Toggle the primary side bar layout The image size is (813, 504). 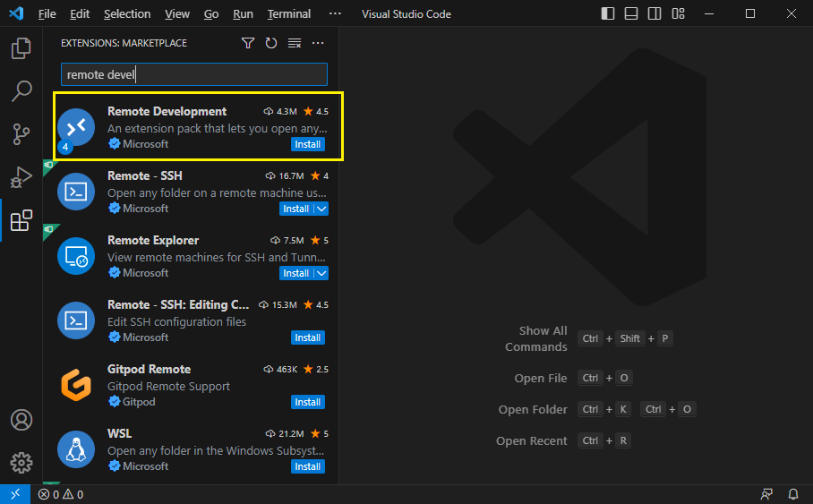pos(608,13)
